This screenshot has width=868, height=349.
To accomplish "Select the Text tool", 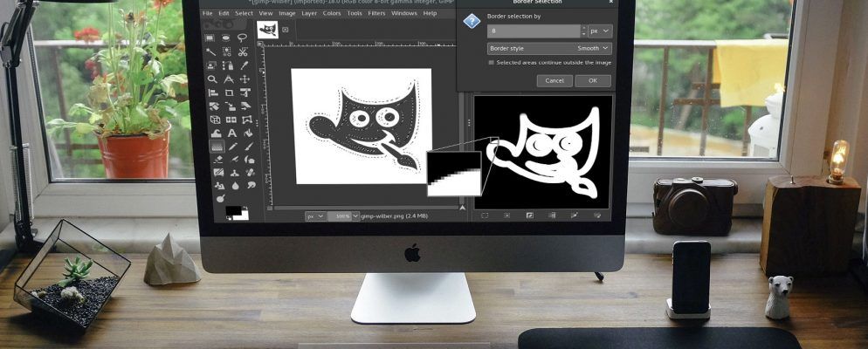I will click(x=232, y=133).
